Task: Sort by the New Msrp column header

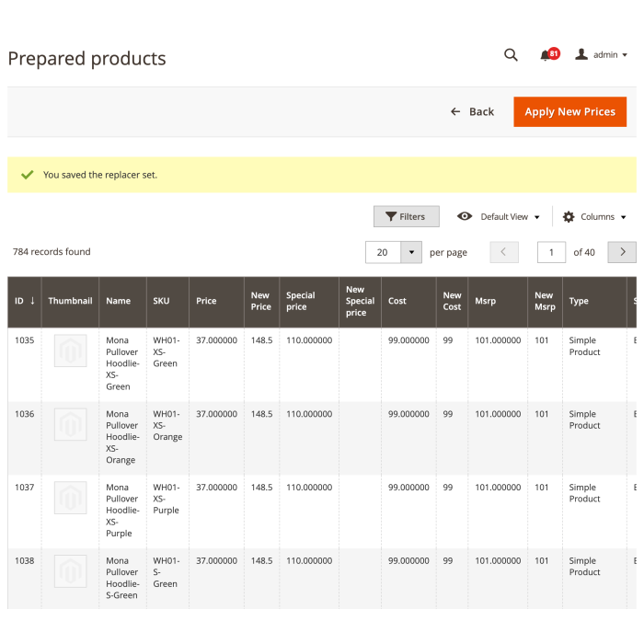Action: pyautogui.click(x=545, y=301)
